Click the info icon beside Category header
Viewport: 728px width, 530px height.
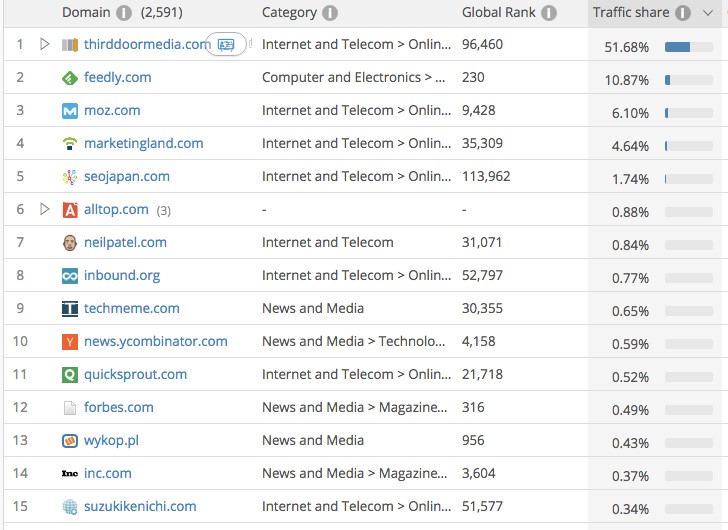coord(330,13)
